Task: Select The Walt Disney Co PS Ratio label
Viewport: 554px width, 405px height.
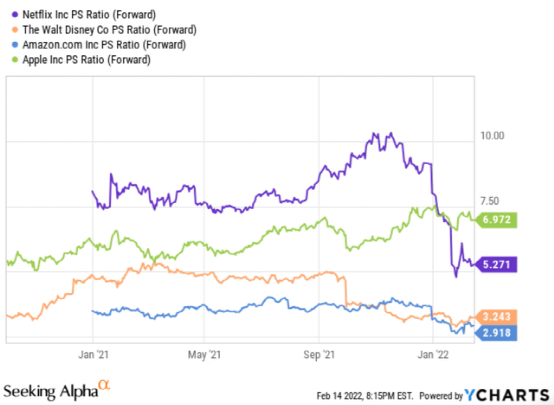Action: 110,30
